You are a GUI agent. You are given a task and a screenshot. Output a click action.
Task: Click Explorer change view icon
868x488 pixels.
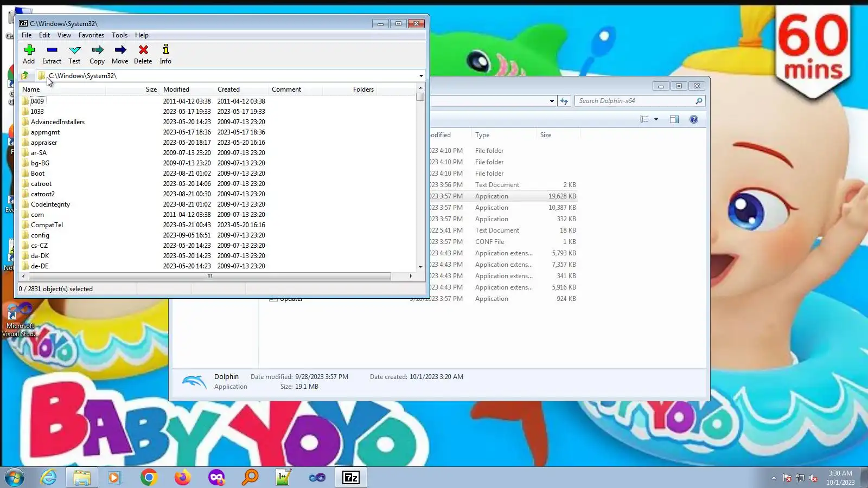644,119
